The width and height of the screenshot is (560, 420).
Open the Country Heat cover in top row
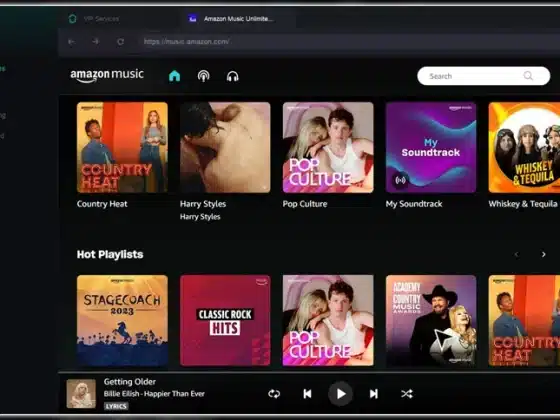pos(122,148)
